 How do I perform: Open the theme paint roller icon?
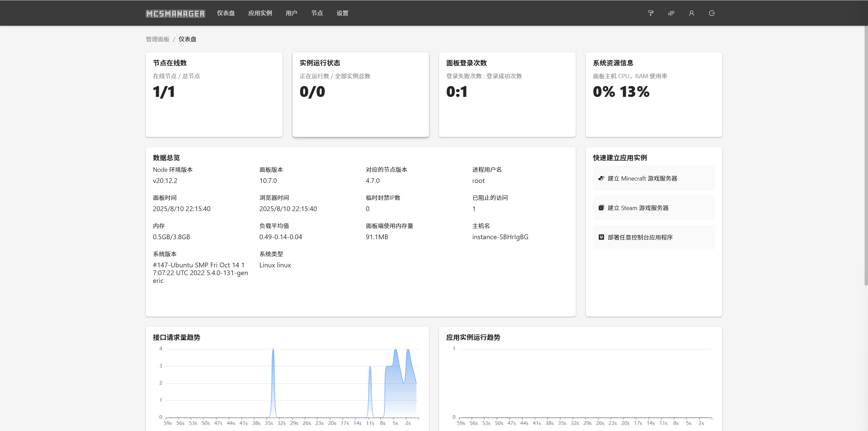pyautogui.click(x=651, y=13)
